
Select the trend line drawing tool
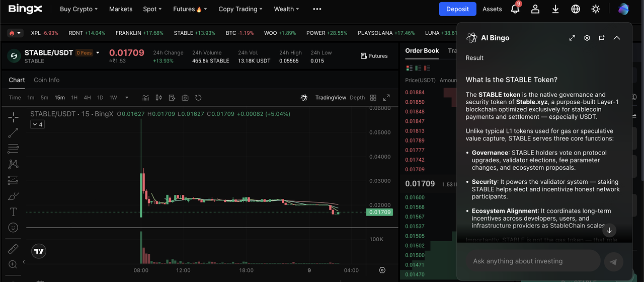coord(13,133)
